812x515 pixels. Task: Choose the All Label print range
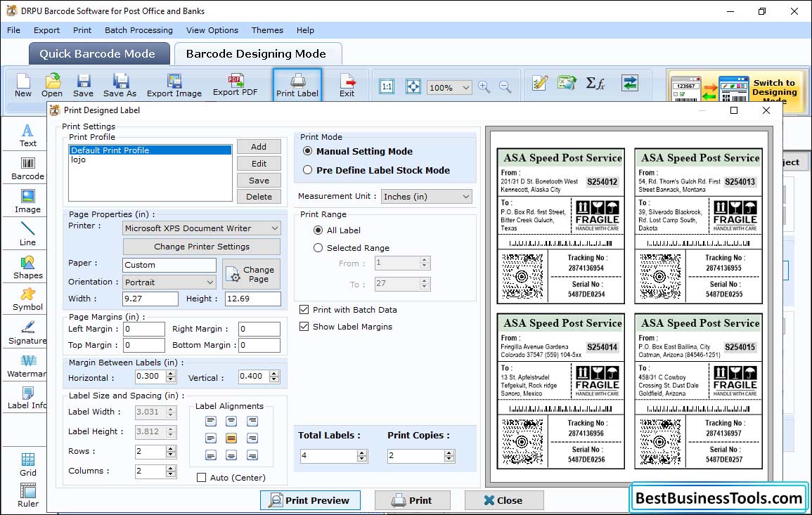coord(318,230)
